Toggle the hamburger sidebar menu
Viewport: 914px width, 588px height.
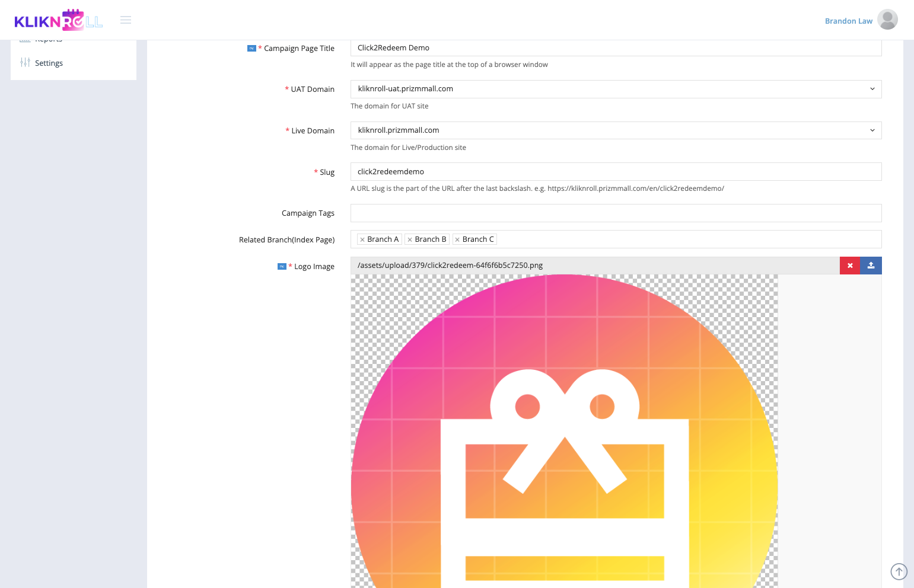point(126,20)
